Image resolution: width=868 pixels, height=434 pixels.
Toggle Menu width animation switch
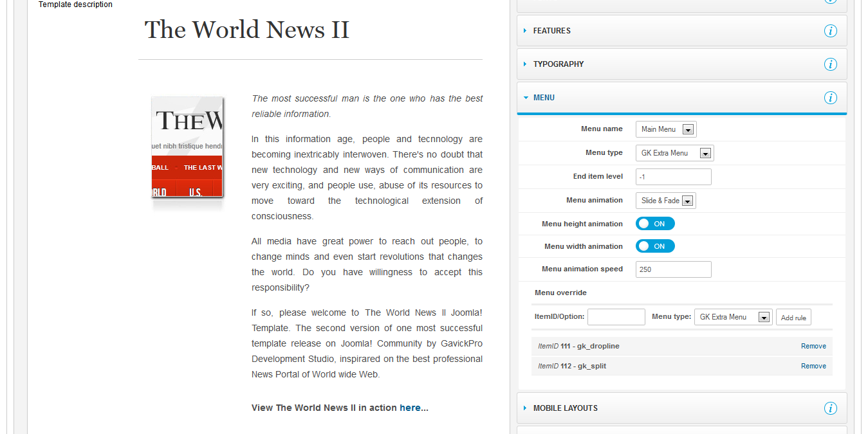point(655,246)
